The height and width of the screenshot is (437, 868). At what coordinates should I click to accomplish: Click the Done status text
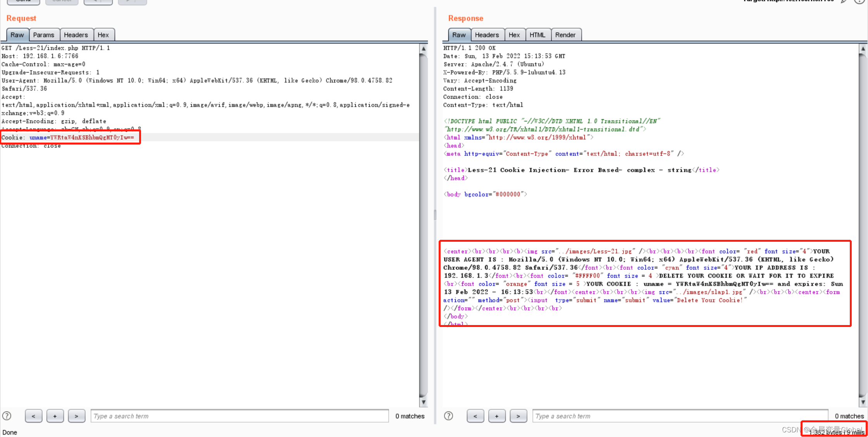click(x=10, y=432)
